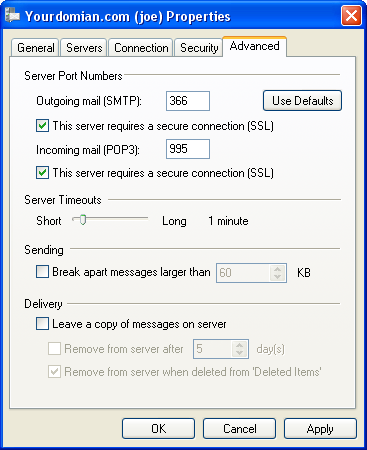Switch to the General tab

[35, 48]
